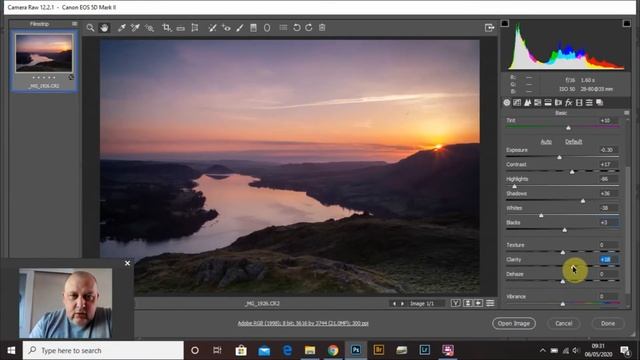The height and width of the screenshot is (360, 640).
Task: Click the trash delete icon in toolbar
Action: [x=322, y=28]
